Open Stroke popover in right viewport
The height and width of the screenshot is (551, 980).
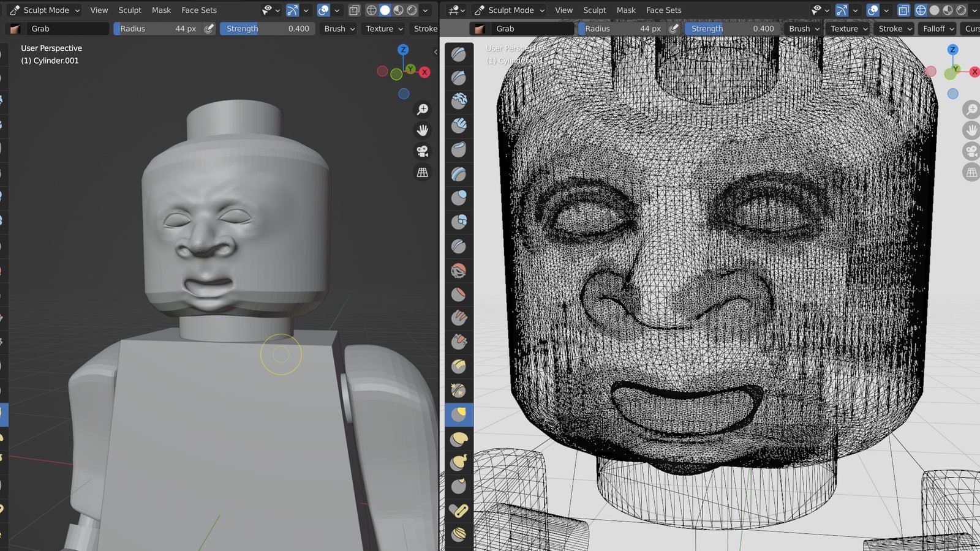pos(895,29)
